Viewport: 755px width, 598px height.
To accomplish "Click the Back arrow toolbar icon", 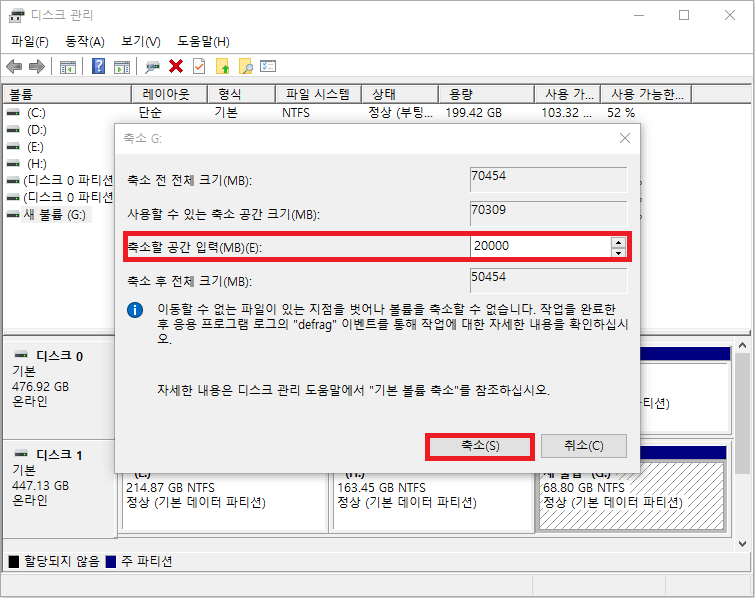I will [x=14, y=66].
